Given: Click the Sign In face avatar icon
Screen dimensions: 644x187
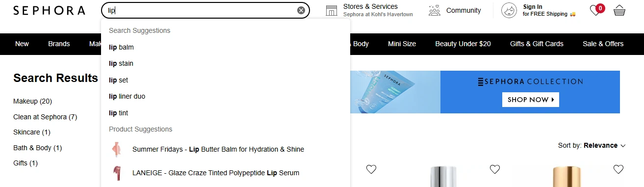Looking at the screenshot, I should coord(509,10).
